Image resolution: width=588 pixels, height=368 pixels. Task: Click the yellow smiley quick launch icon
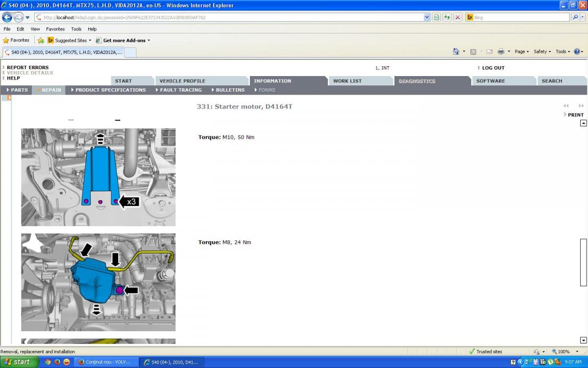coord(66,362)
